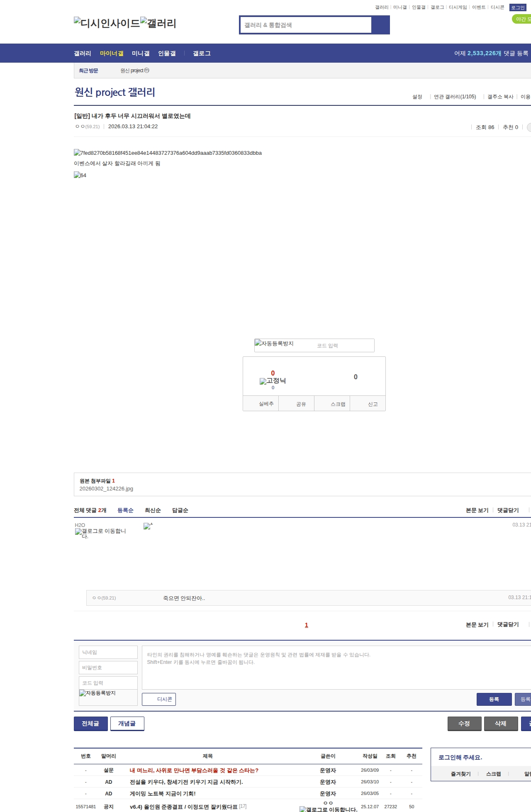Focus the 닉네임 input field
Screen dimensions: 531x812
108,652
